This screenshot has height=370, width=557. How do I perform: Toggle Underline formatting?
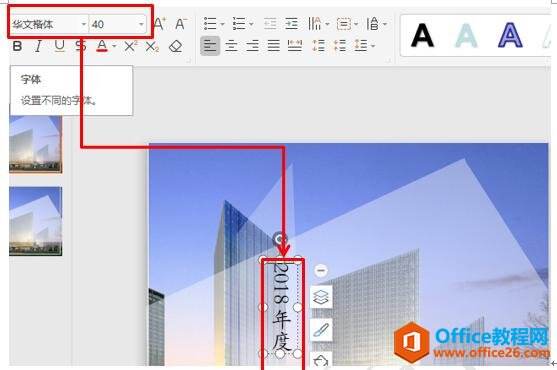pyautogui.click(x=60, y=46)
